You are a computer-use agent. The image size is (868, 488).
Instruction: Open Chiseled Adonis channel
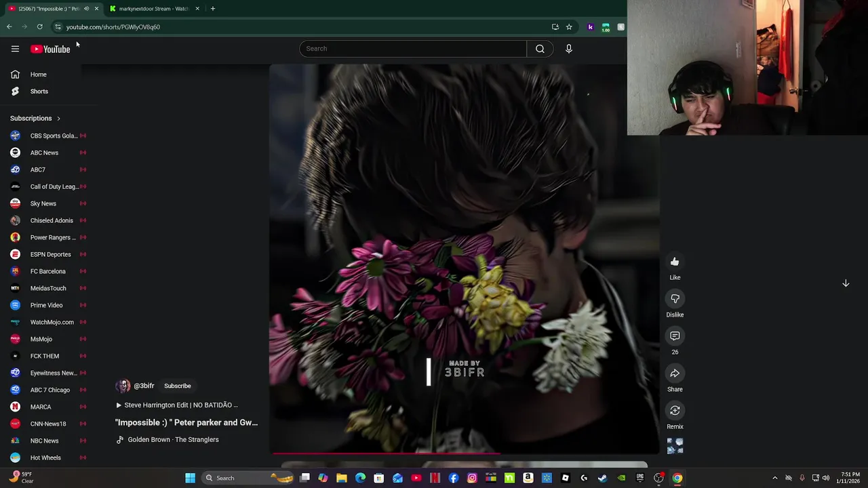point(47,220)
